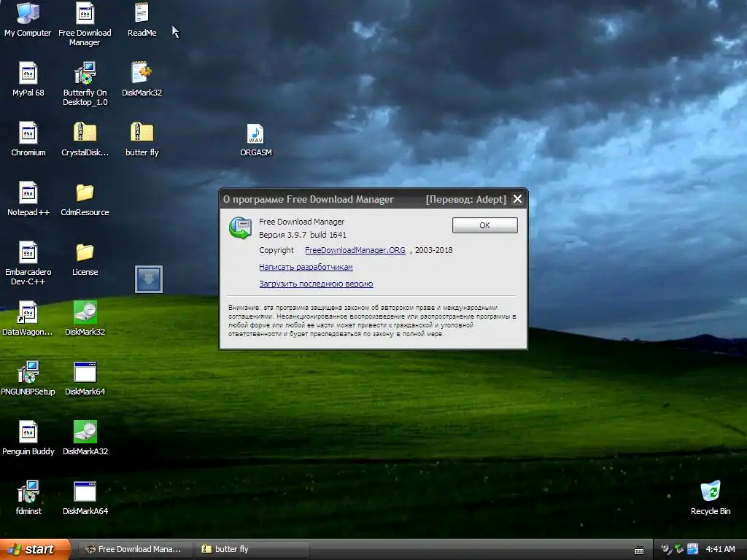
Task: Open the Recycle Bin
Action: [x=711, y=498]
